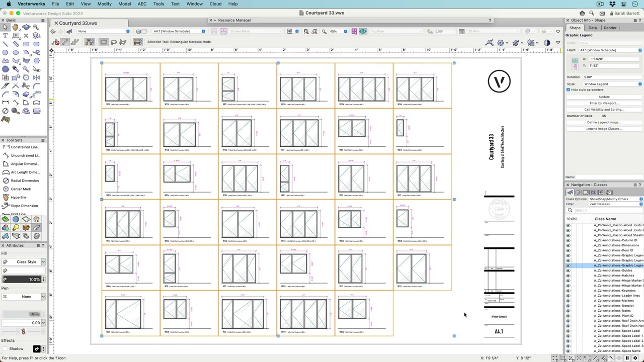The width and height of the screenshot is (644, 362).
Task: Click the fill opacity 100% slider
Action: point(23,280)
